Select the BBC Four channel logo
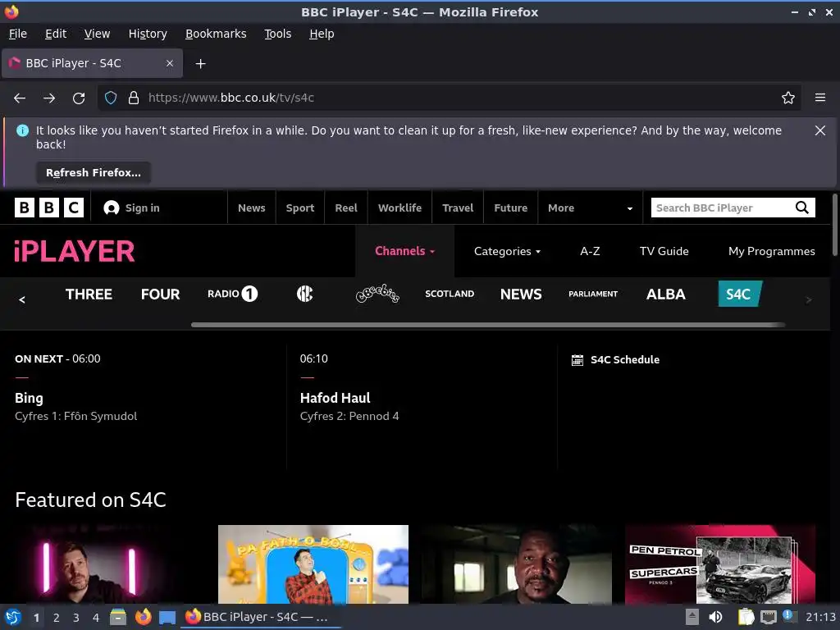Image resolution: width=840 pixels, height=630 pixels. point(160,294)
